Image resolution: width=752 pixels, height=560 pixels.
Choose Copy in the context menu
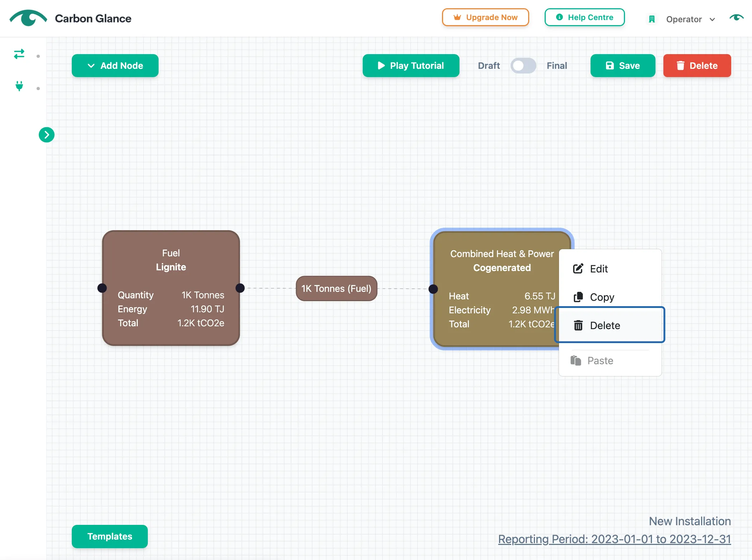[610, 297]
